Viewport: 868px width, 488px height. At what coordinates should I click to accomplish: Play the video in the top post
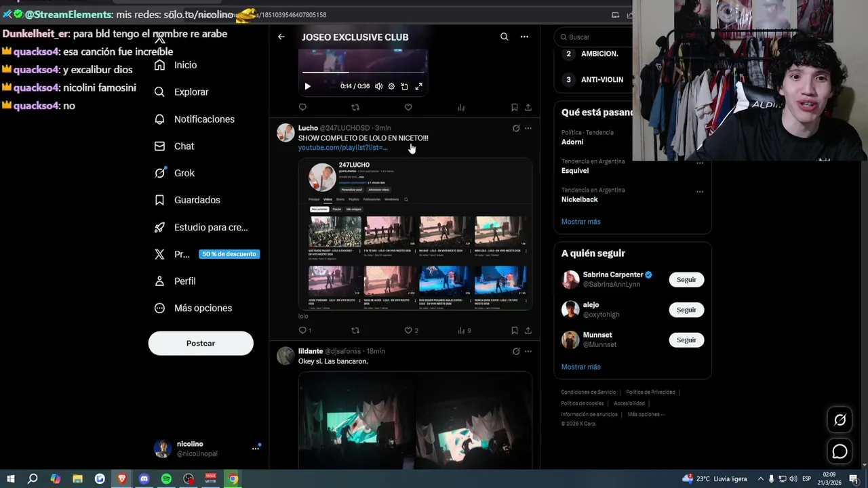point(307,86)
